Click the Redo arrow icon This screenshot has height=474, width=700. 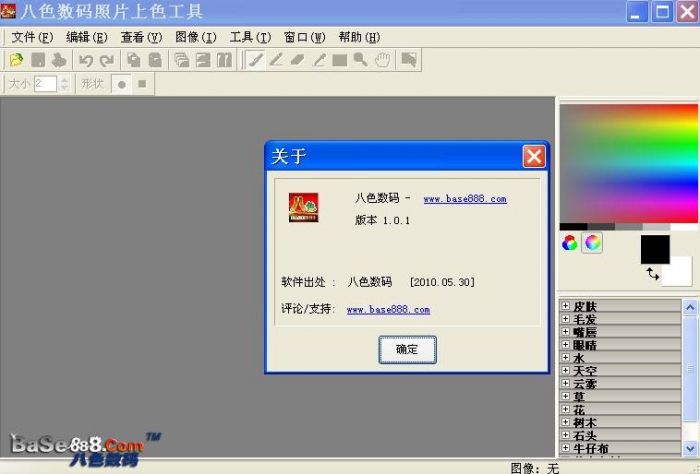(x=107, y=60)
